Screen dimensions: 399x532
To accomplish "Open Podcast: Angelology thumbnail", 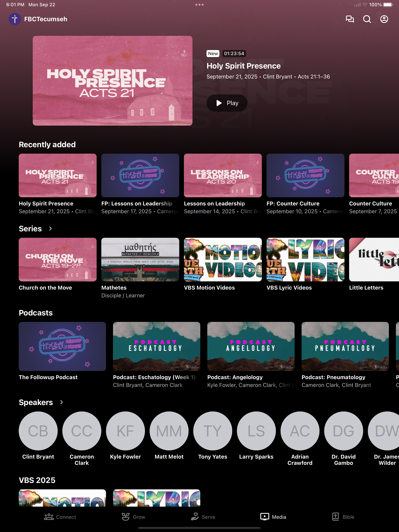I will pyautogui.click(x=251, y=346).
